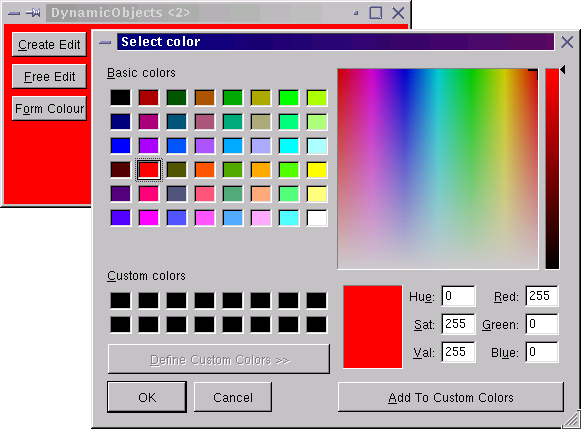Viewport: 581px width, 429px height.
Task: Open the Form Colour button
Action: [49, 108]
